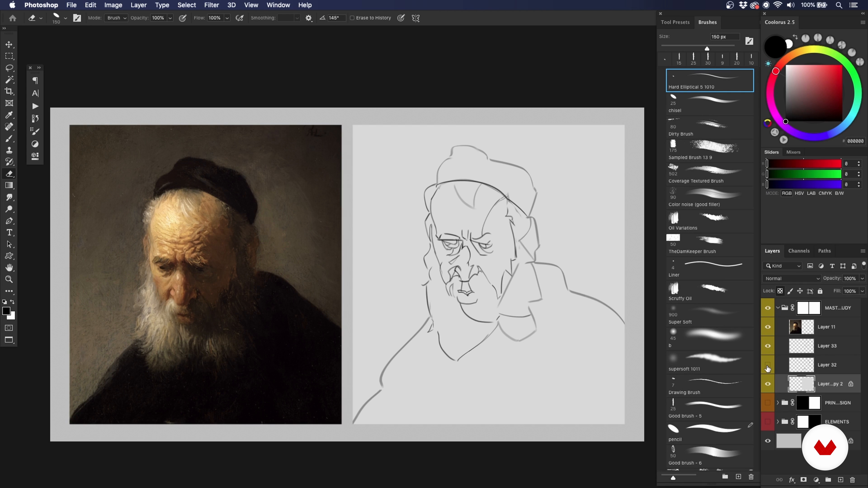Click foreground color swatch in toolbar
868x488 pixels.
tap(6, 311)
